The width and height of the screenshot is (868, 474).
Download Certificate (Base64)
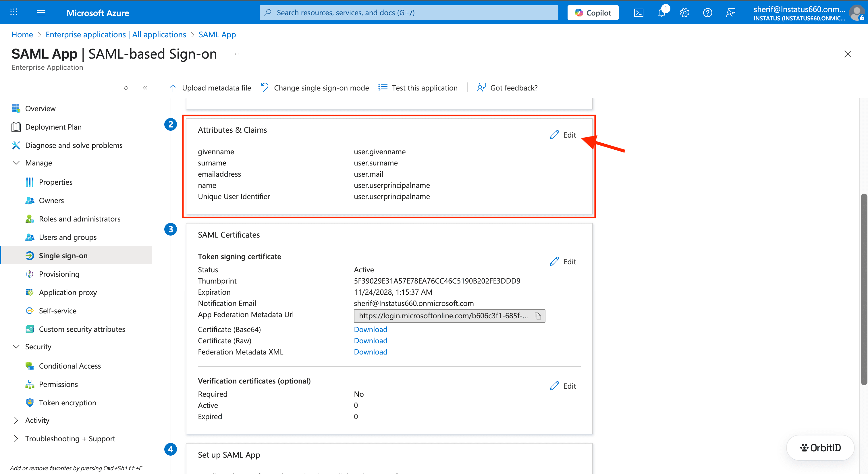(370, 330)
